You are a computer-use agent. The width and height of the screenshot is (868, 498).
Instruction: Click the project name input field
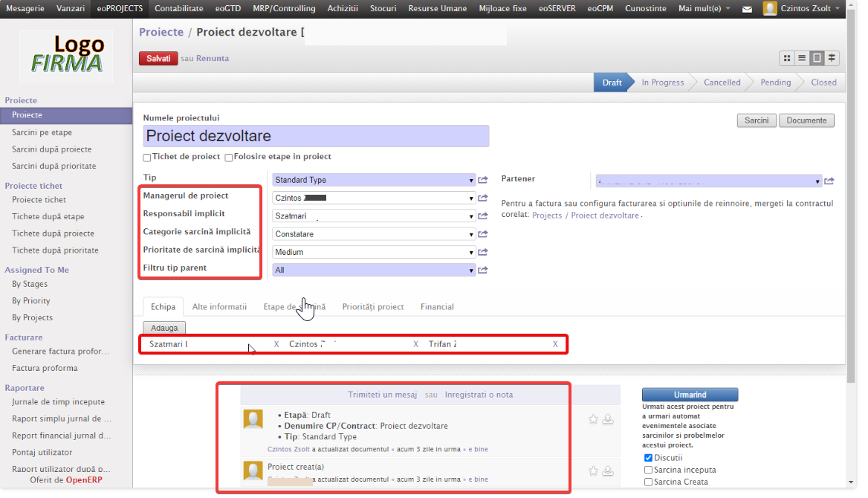point(316,136)
